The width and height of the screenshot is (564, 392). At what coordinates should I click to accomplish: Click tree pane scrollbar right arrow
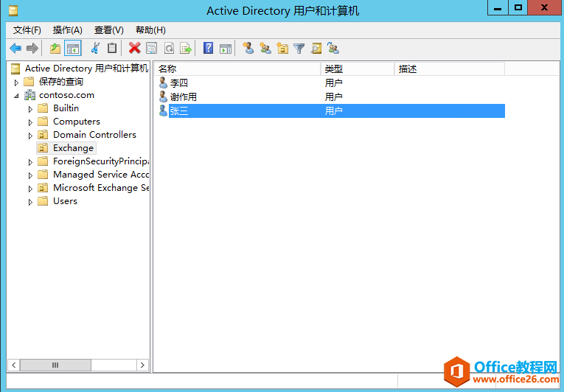143,365
